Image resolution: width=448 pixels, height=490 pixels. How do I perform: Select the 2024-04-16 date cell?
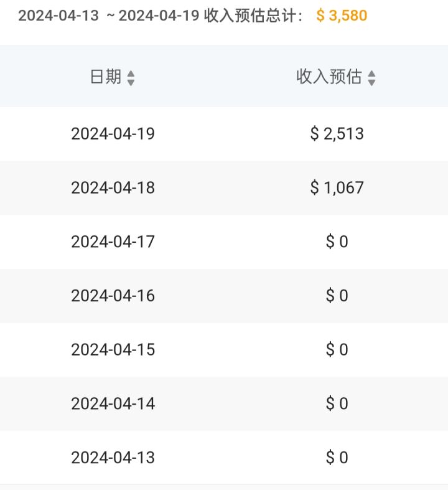pos(113,296)
